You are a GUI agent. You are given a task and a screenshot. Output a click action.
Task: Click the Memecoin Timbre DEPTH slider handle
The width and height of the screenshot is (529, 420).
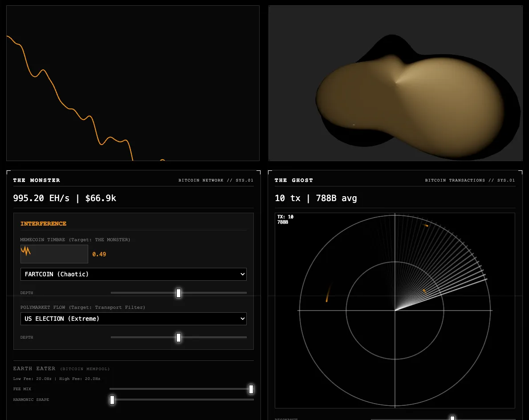point(179,293)
